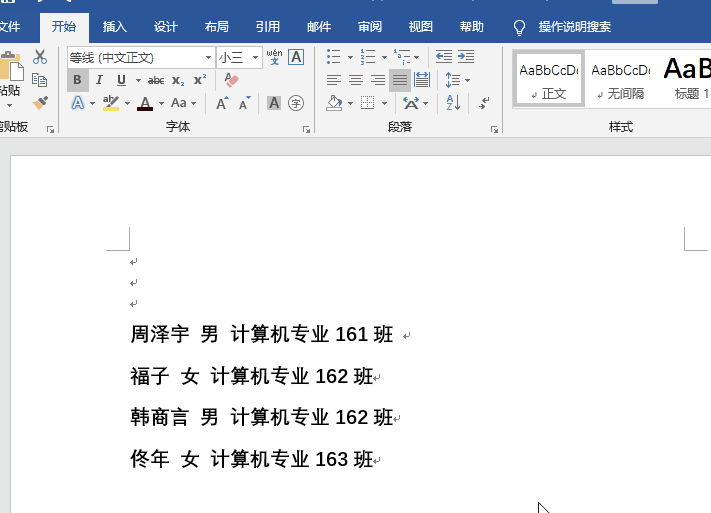
Task: Expand numbering list style arrow
Action: 384,58
